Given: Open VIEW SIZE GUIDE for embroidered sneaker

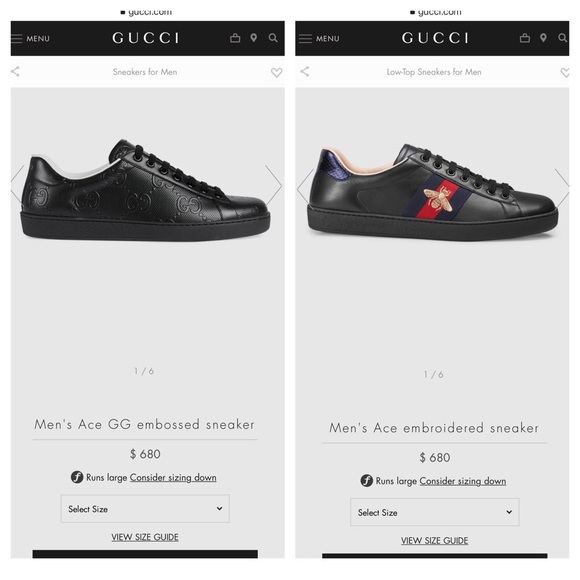Looking at the screenshot, I should pyautogui.click(x=435, y=541).
